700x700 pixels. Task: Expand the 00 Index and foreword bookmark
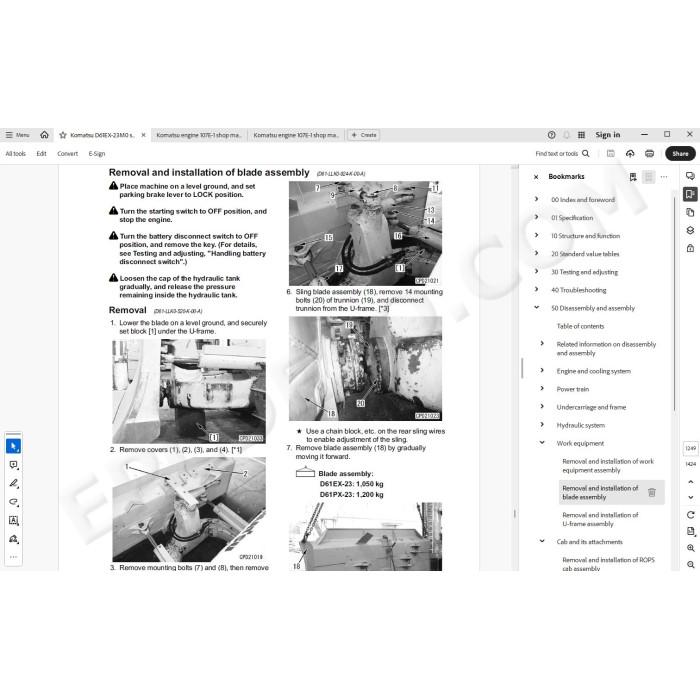pyautogui.click(x=537, y=199)
